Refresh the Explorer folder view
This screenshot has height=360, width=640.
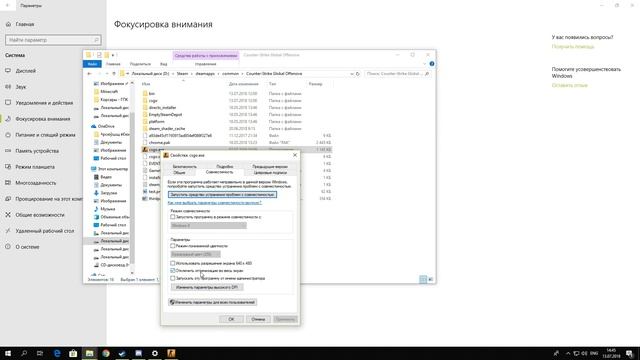(358, 74)
